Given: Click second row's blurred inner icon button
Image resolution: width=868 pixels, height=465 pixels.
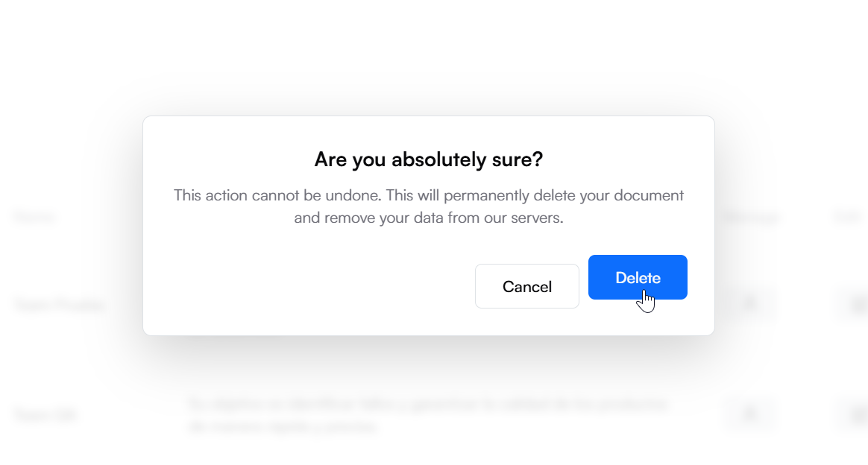Looking at the screenshot, I should click(x=751, y=413).
